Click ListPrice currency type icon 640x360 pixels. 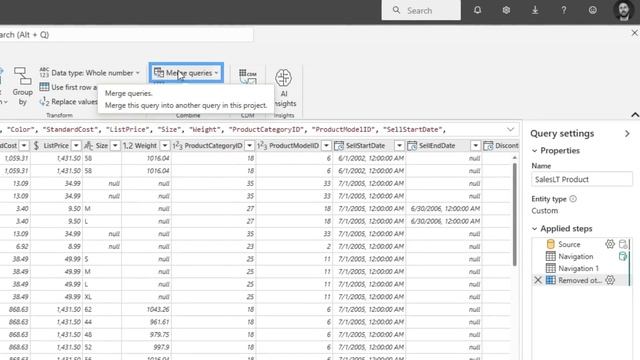37,145
